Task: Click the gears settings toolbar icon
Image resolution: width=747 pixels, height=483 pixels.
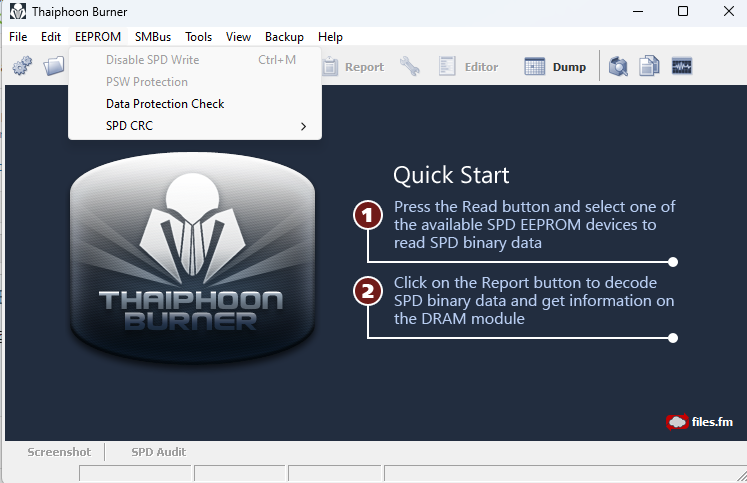Action: [22, 66]
